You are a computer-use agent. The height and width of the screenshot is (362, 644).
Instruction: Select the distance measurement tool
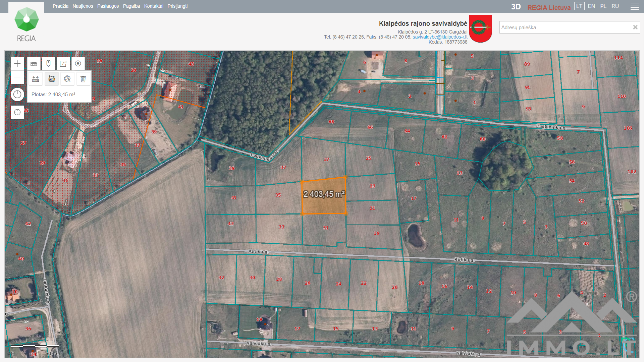coord(36,79)
